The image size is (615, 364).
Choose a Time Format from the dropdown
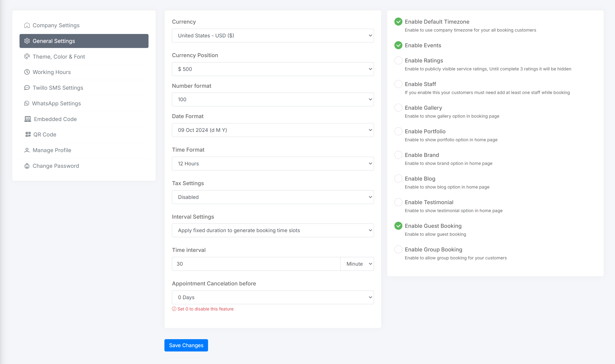click(x=273, y=164)
